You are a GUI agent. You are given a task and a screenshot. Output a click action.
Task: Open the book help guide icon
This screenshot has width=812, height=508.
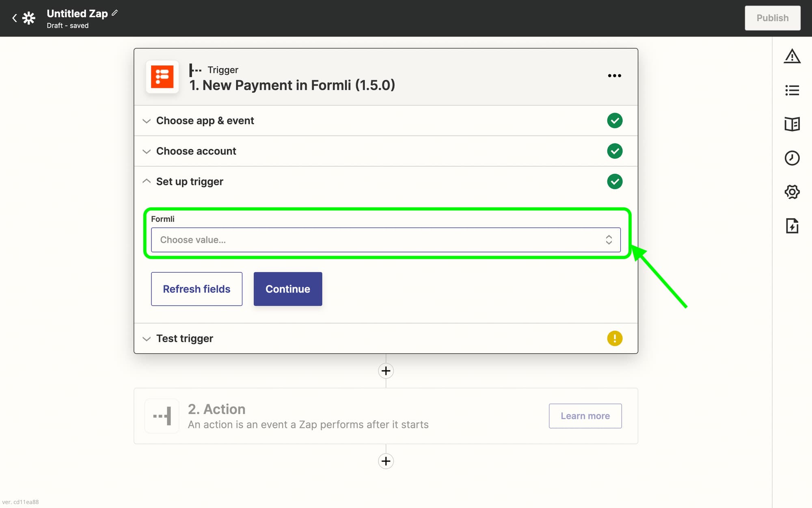pos(792,124)
